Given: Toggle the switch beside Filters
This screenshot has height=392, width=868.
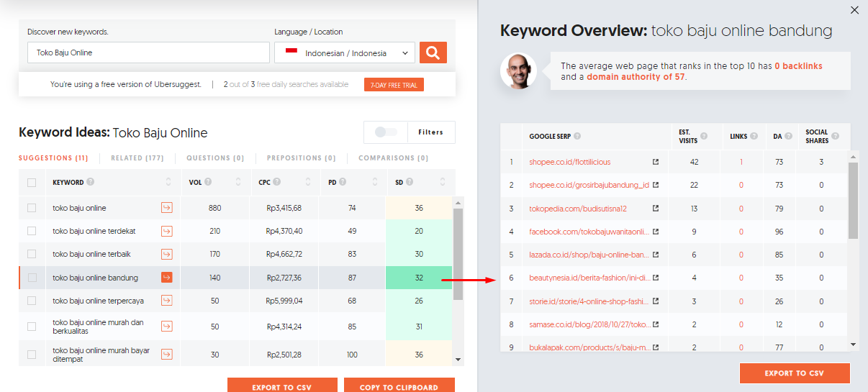Looking at the screenshot, I should click(386, 132).
